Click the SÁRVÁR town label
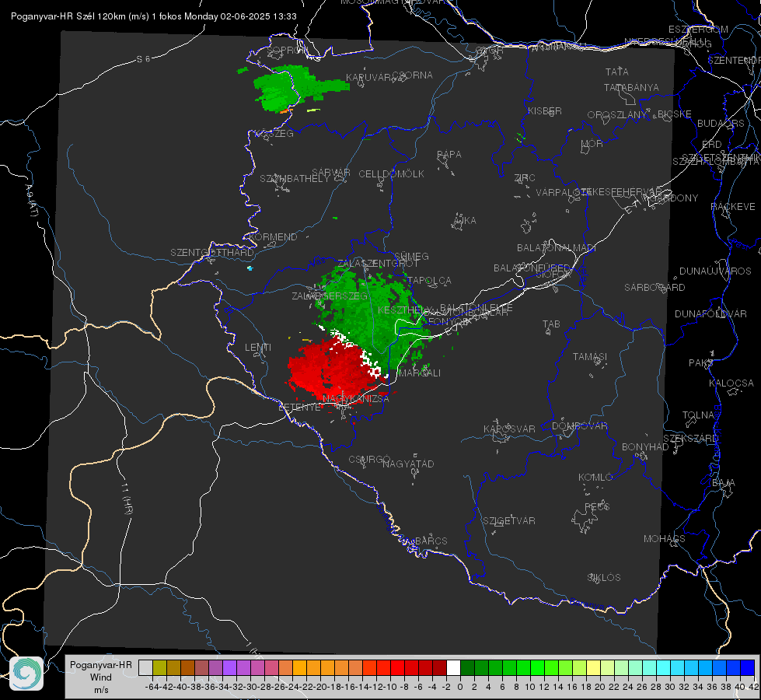 331,173
